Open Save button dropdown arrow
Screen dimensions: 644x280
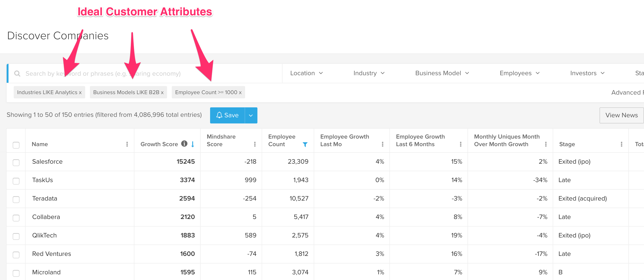point(251,115)
